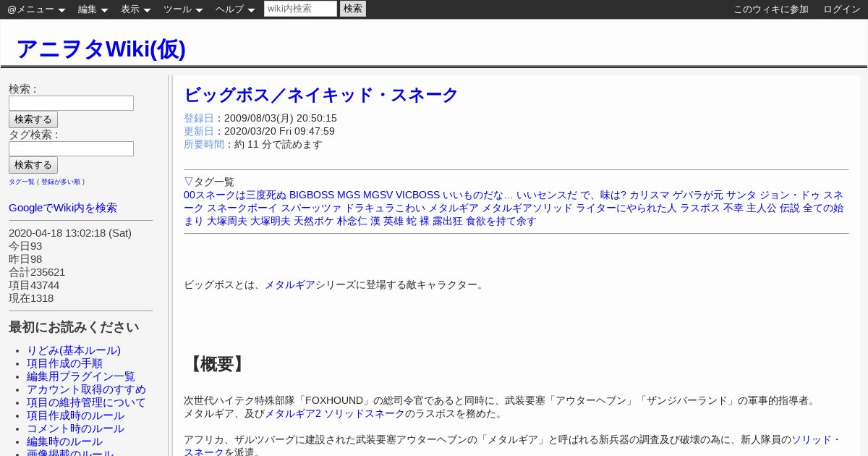This screenshot has height=456, width=868.
Task: Click the ログイン link
Action: (x=842, y=9)
